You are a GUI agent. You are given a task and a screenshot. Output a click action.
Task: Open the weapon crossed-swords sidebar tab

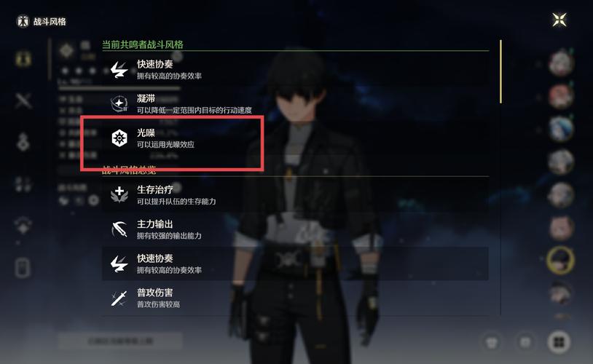pyautogui.click(x=23, y=100)
